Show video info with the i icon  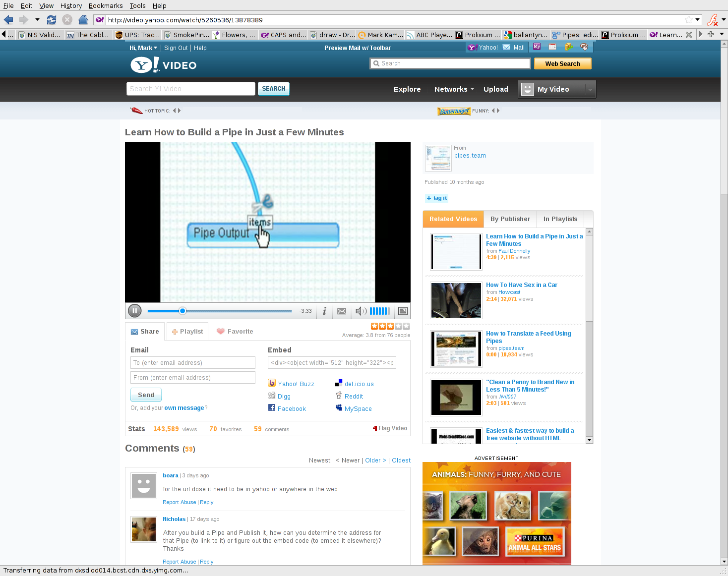[324, 311]
